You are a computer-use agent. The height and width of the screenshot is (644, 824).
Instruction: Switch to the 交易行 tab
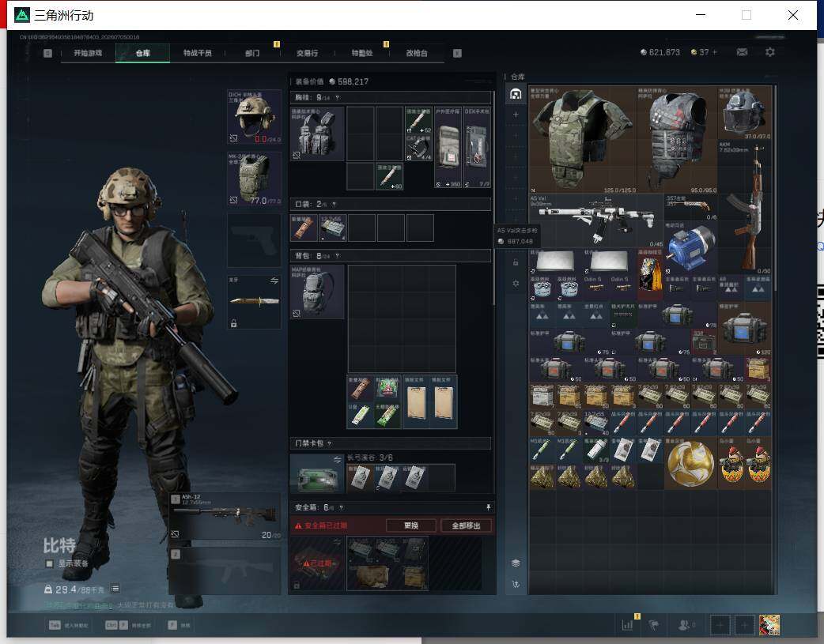point(307,53)
